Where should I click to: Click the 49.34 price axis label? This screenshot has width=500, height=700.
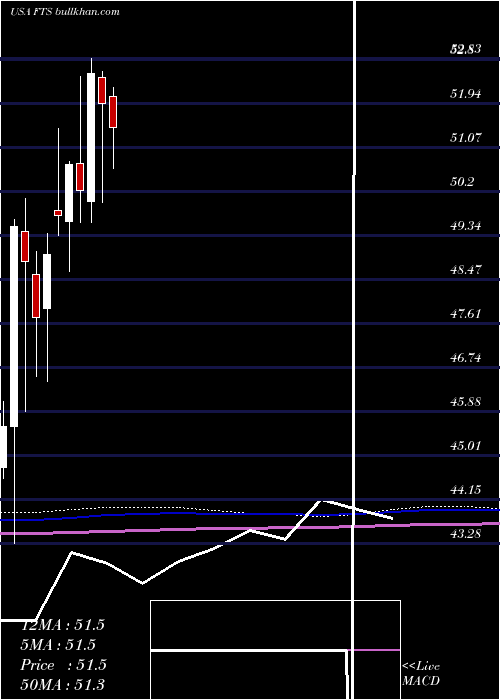pos(466,225)
